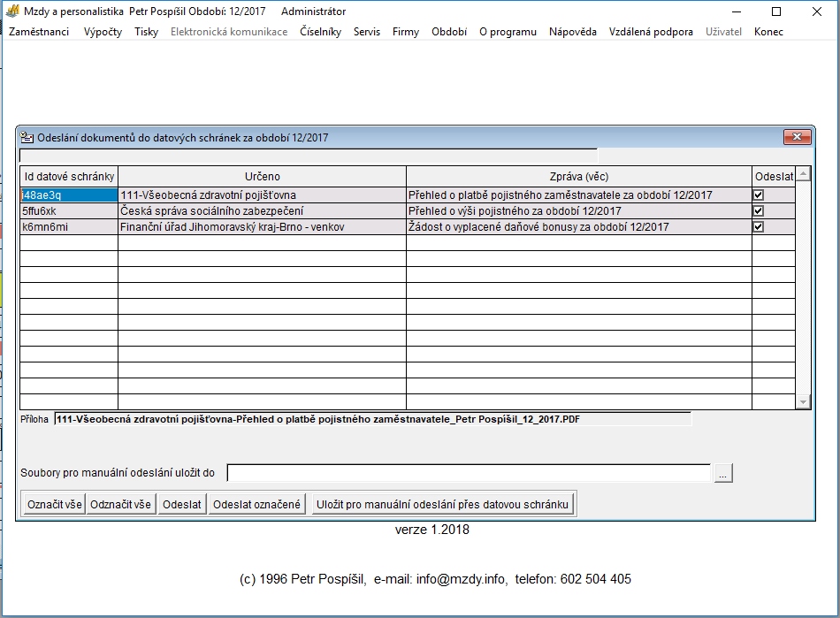Click the Id datové schránky column header
The width and height of the screenshot is (840, 618).
[x=69, y=176]
